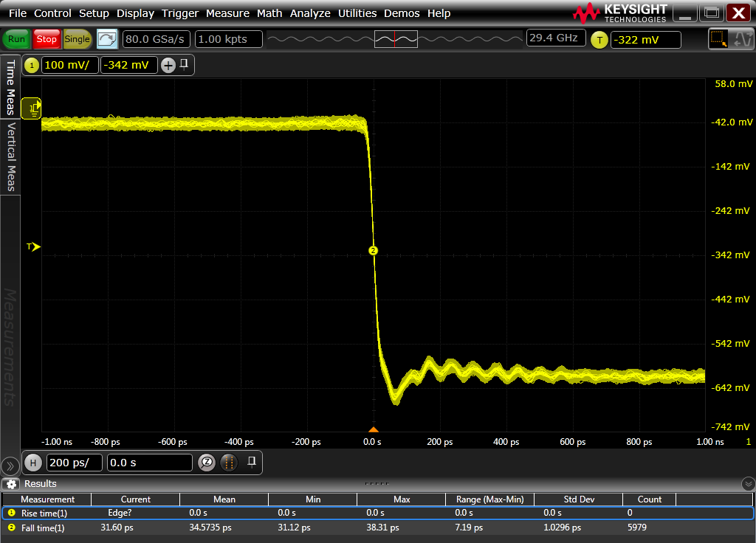Trigger a Single acquisition

[x=77, y=39]
